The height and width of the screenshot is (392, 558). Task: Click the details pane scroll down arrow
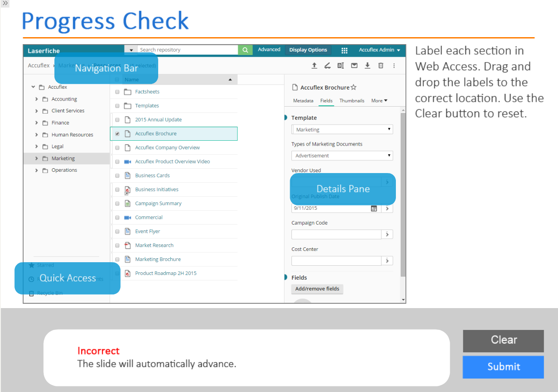tap(403, 300)
